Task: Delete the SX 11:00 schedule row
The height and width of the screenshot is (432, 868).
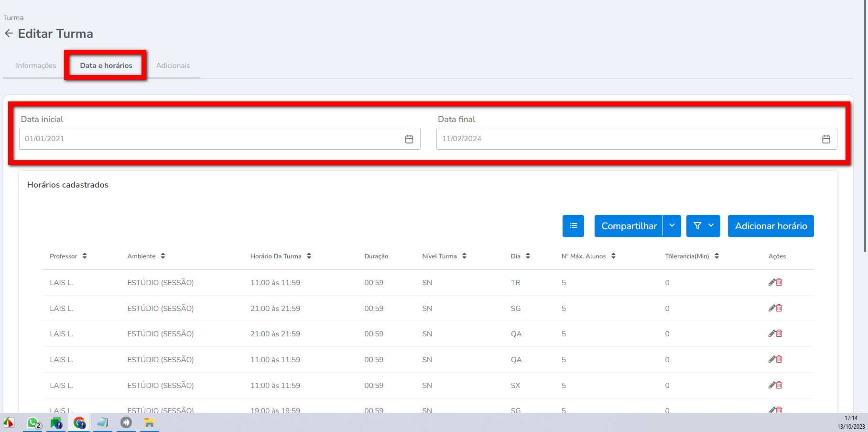Action: point(780,385)
